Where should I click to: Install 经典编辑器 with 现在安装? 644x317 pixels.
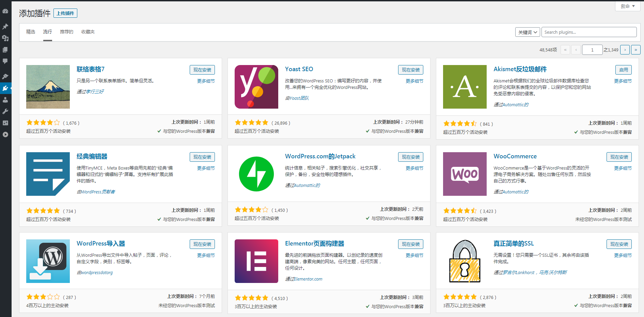click(202, 157)
